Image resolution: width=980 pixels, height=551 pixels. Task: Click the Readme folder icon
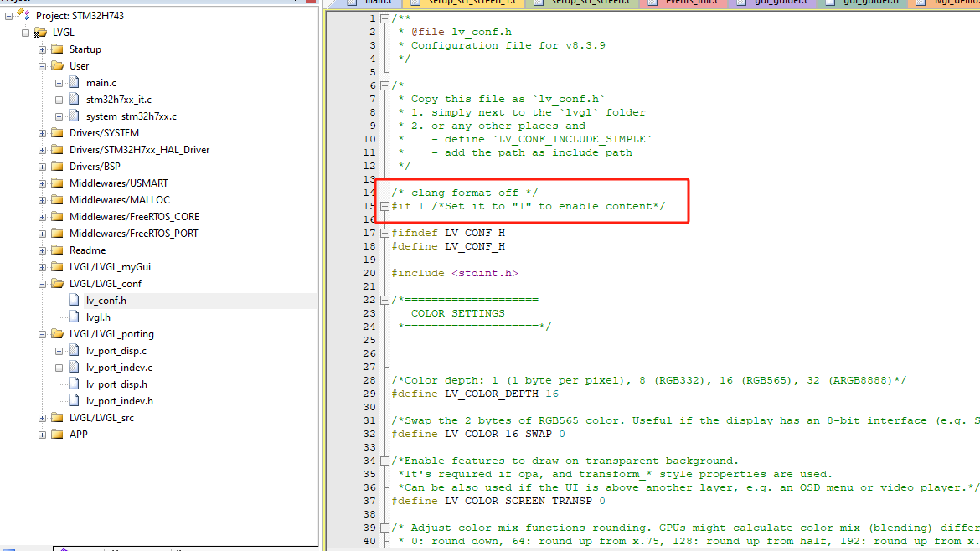coord(58,250)
